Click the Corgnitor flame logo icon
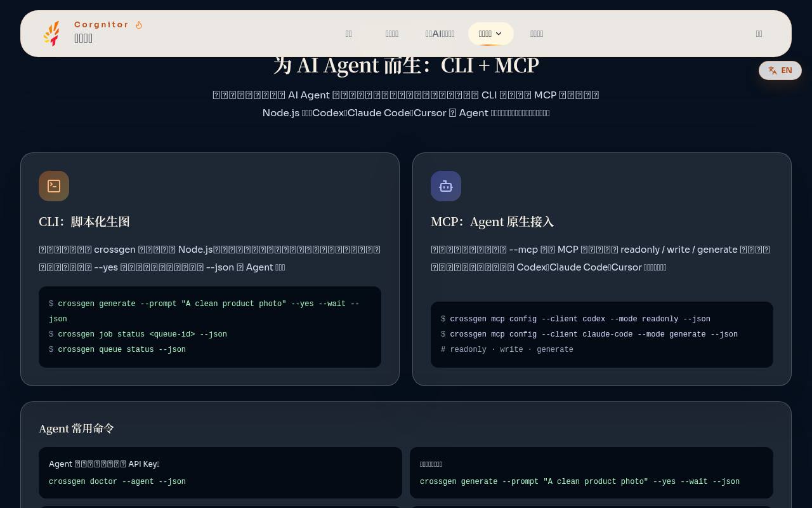This screenshot has height=508, width=812. pos(51,34)
